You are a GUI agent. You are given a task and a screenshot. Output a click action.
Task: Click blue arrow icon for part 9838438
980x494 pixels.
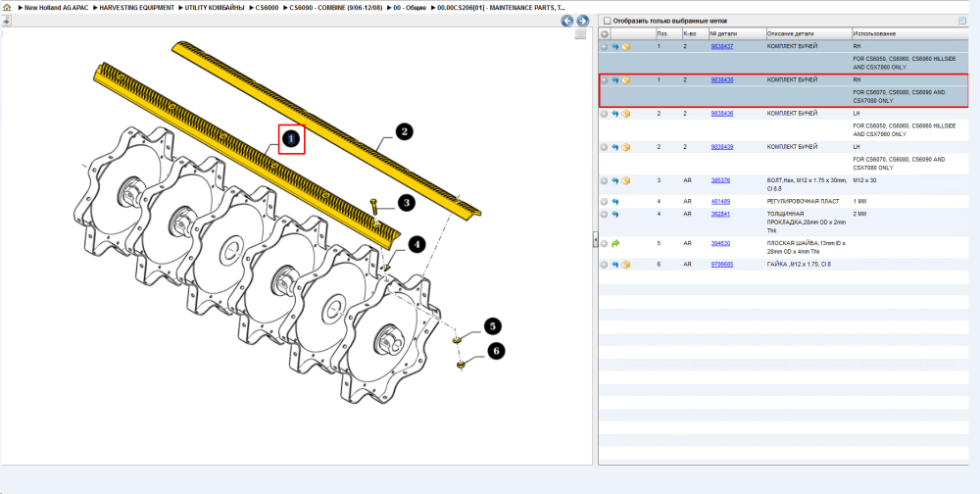click(615, 80)
